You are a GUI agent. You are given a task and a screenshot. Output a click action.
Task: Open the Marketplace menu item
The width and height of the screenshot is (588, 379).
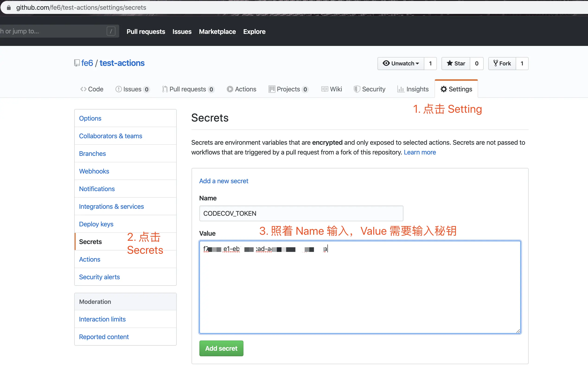click(217, 32)
